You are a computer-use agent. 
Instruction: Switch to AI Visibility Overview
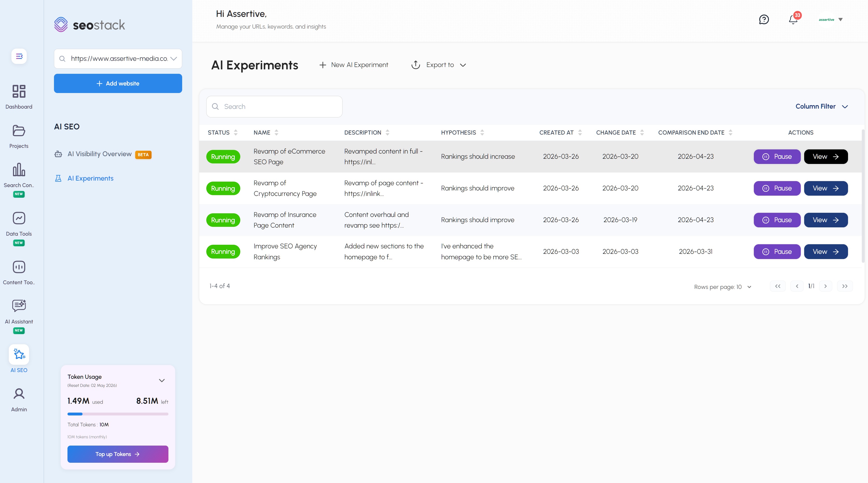[99, 154]
